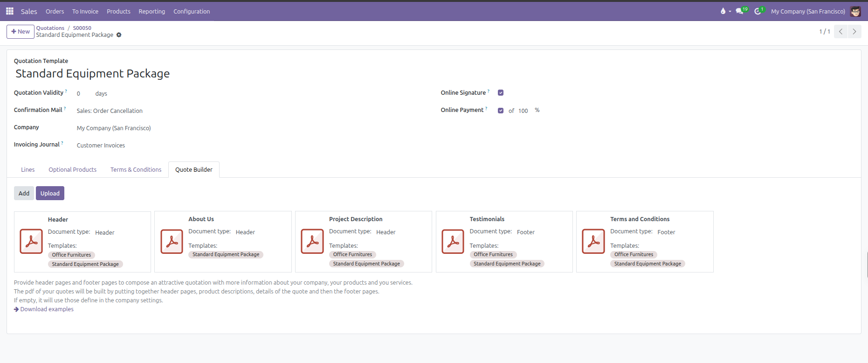Click Office Furnitures tag in Testimonials card

493,254
